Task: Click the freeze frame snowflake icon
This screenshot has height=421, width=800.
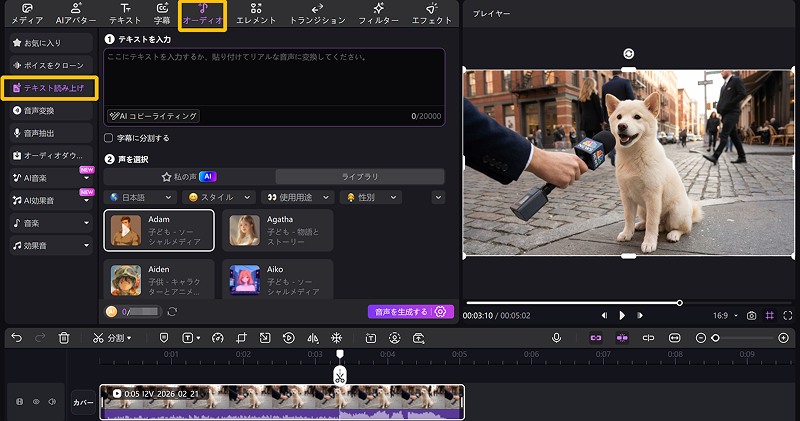Action: coord(336,338)
